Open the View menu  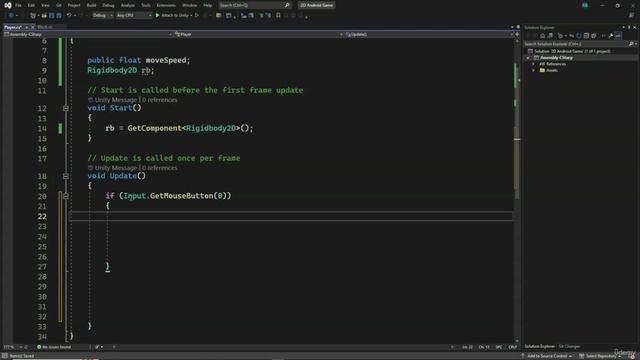tap(45, 5)
